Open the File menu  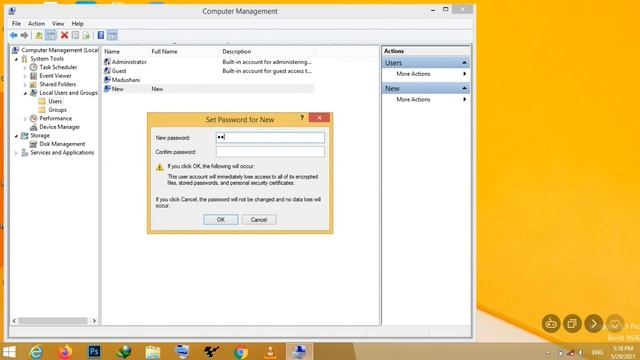point(16,24)
